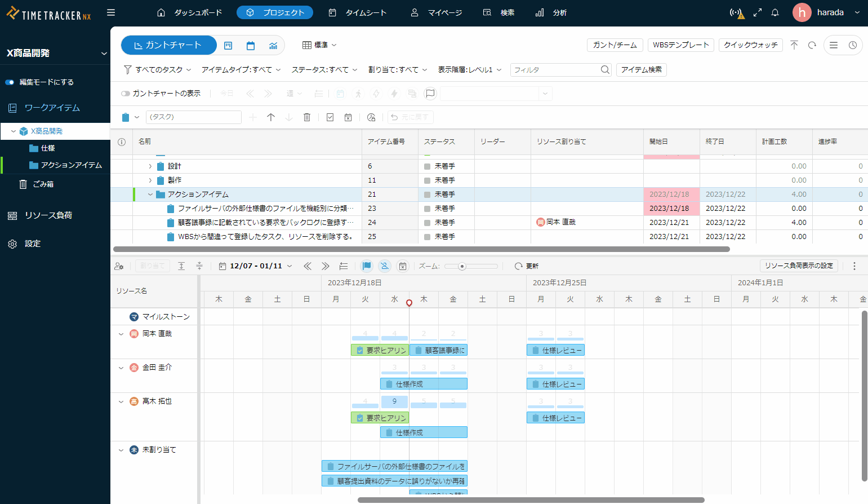Open the list menu icon beside clock

point(834,45)
